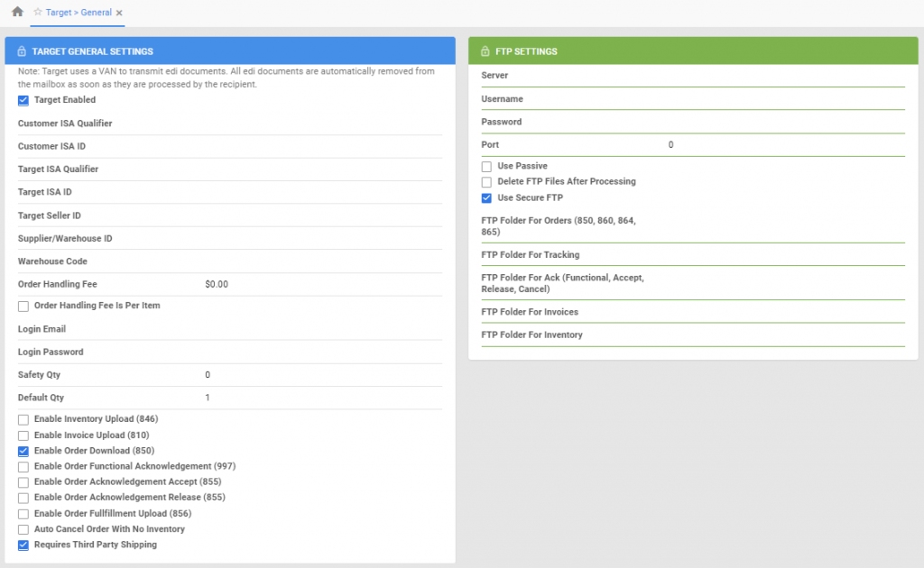Check the Use Passive option
Image resolution: width=924 pixels, height=568 pixels.
(x=485, y=166)
